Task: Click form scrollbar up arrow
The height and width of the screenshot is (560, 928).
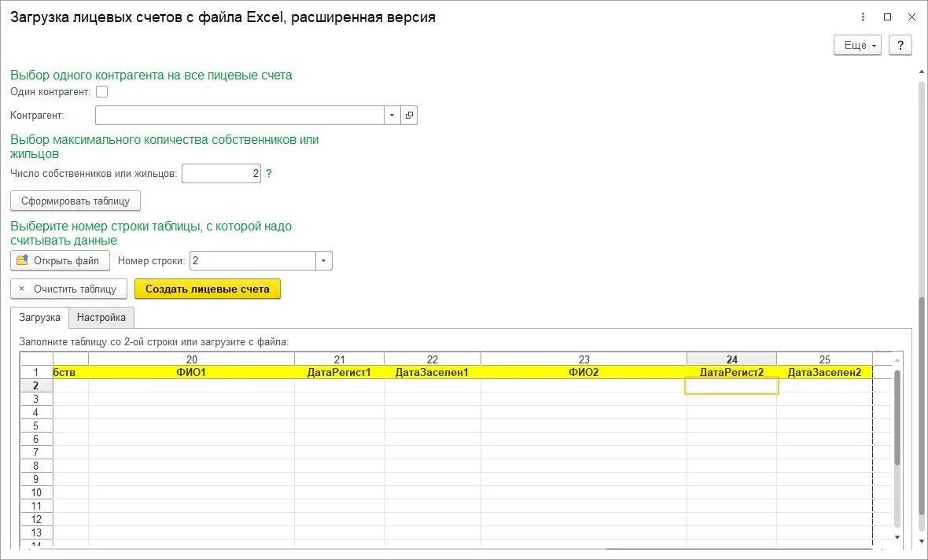Action: click(922, 72)
